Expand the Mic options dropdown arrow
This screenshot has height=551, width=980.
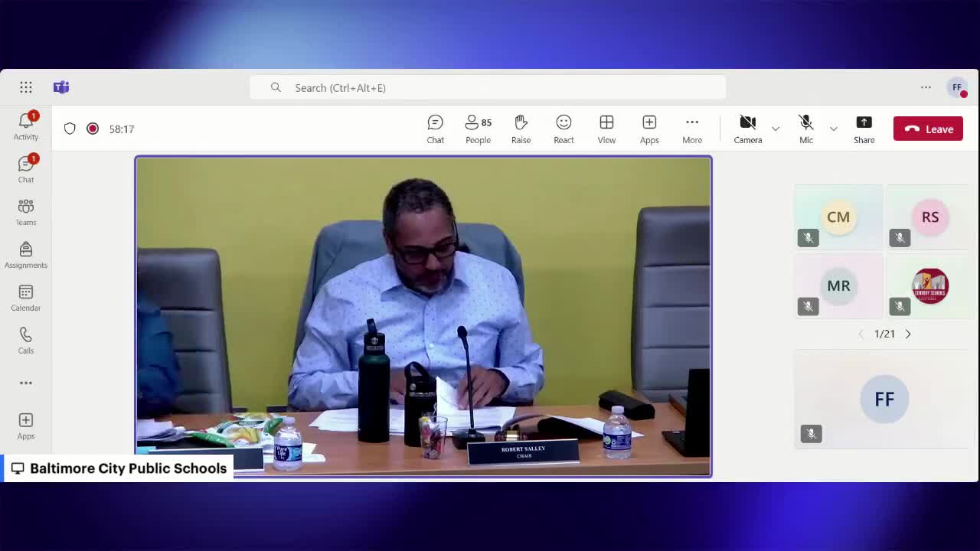[x=834, y=129]
